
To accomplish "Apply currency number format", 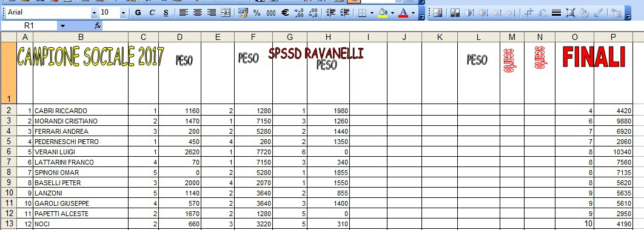I will tap(243, 13).
